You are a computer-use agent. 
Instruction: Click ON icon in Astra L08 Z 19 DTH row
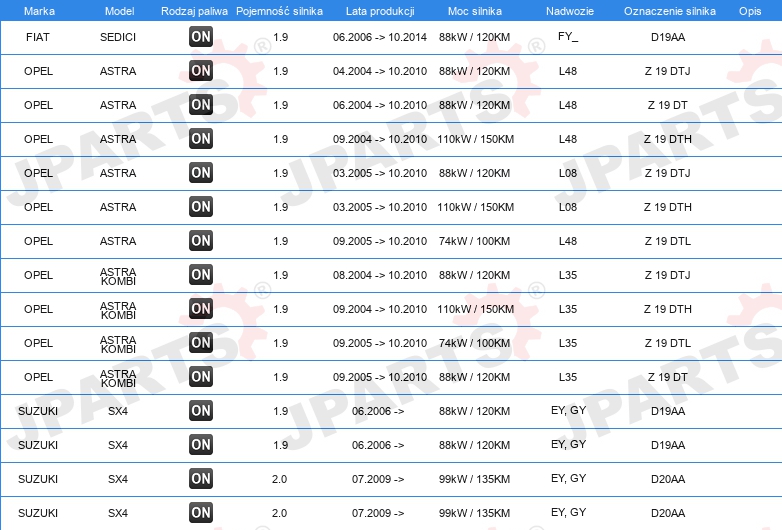click(201, 206)
